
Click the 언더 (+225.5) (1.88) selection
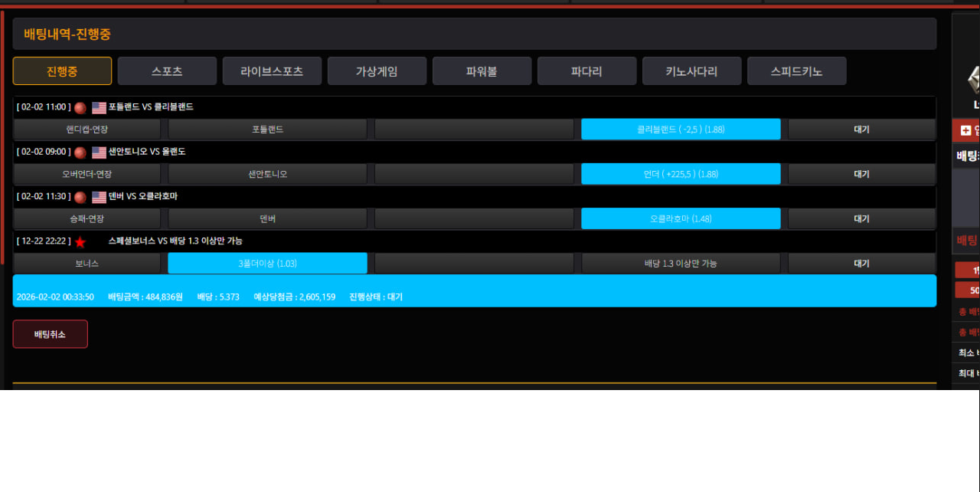pyautogui.click(x=681, y=174)
